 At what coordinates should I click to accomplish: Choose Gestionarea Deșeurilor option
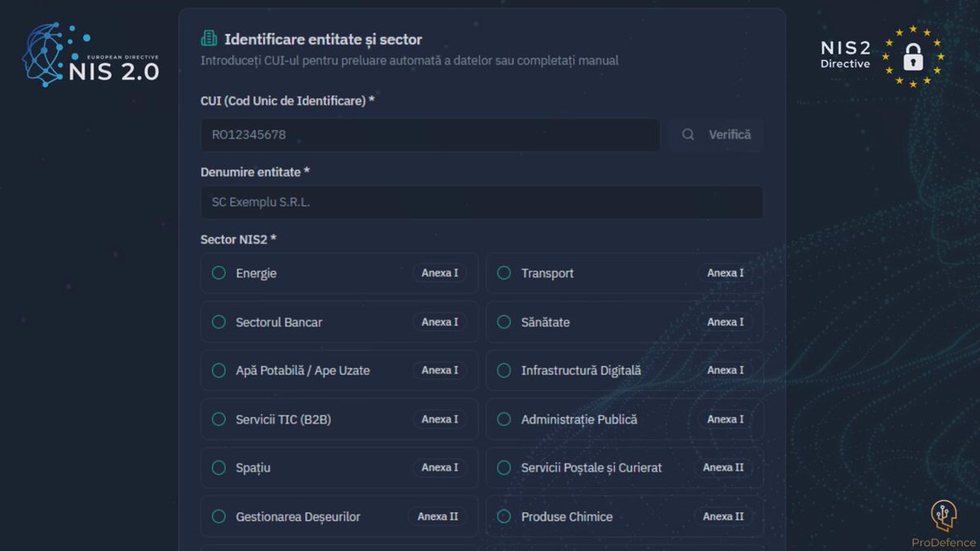tap(340, 517)
